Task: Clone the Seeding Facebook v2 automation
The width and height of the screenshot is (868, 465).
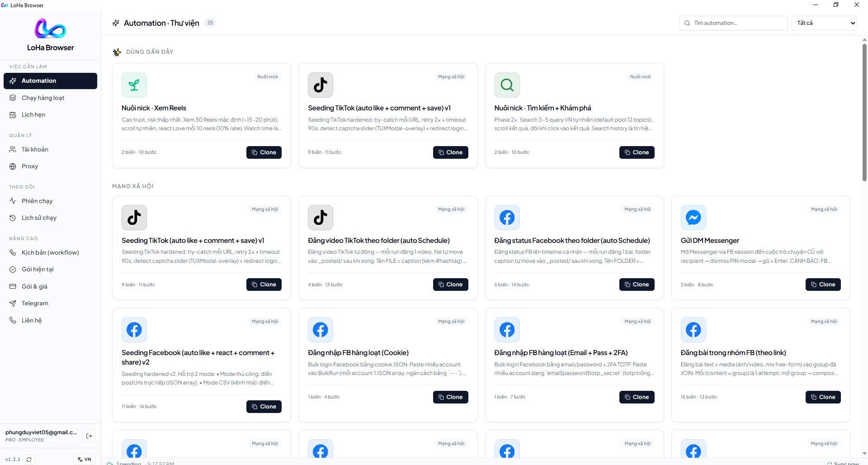Action: (x=264, y=407)
